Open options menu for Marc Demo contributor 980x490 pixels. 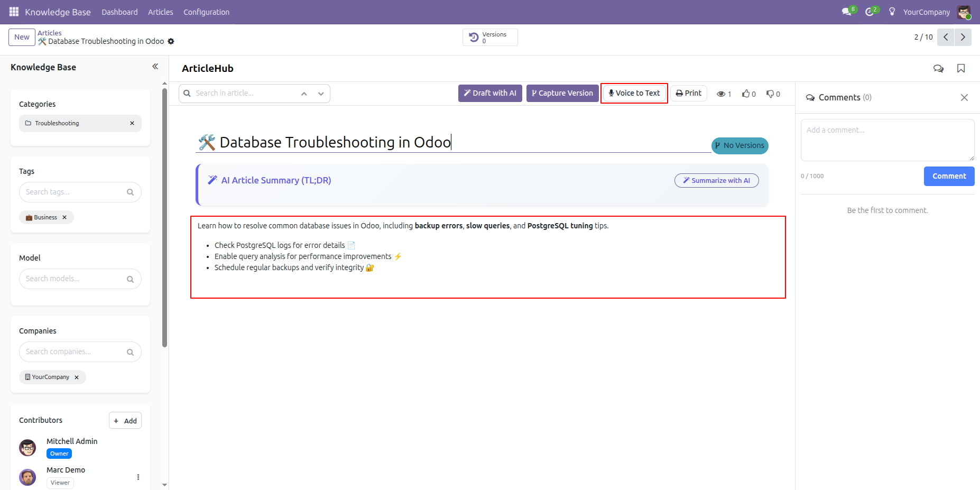(x=138, y=477)
